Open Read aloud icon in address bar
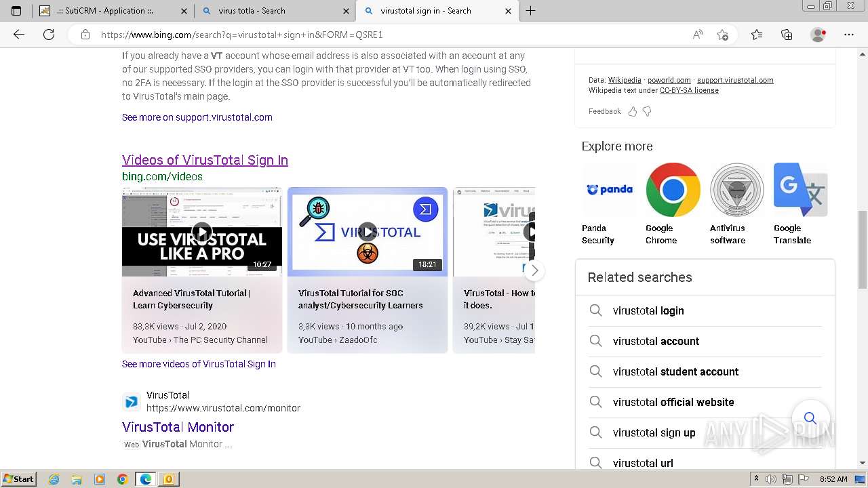This screenshot has width=868, height=488. [698, 35]
